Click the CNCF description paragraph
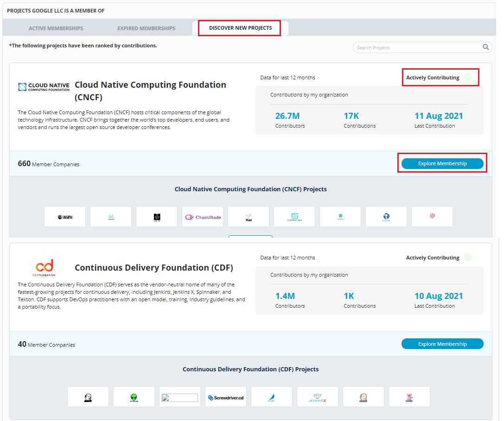This screenshot has width=504, height=421. coord(124,120)
